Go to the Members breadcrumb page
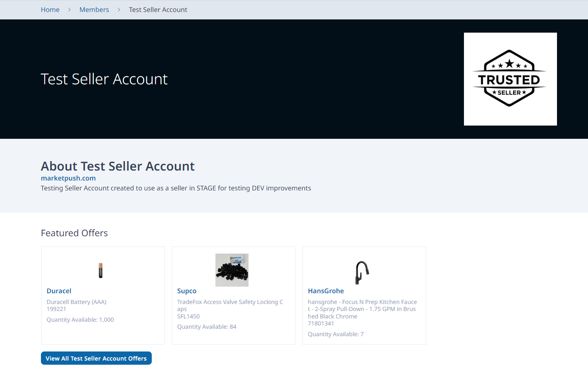588x368 pixels. pyautogui.click(x=94, y=9)
